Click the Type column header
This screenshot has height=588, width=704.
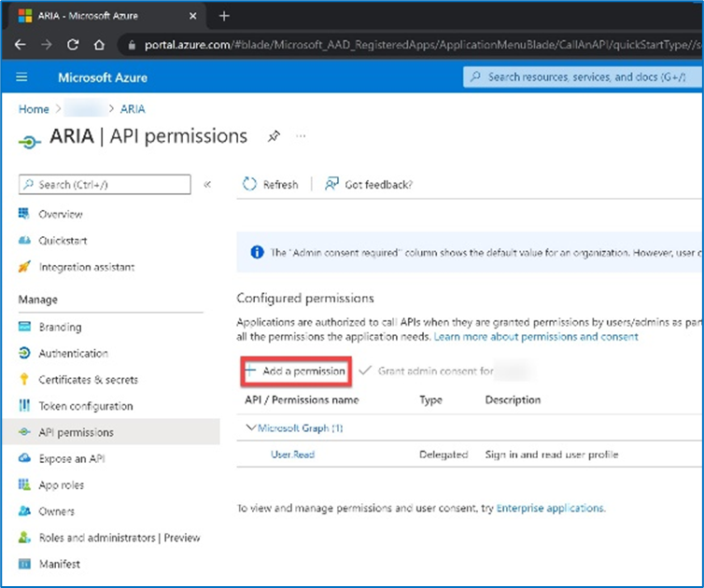click(x=430, y=399)
